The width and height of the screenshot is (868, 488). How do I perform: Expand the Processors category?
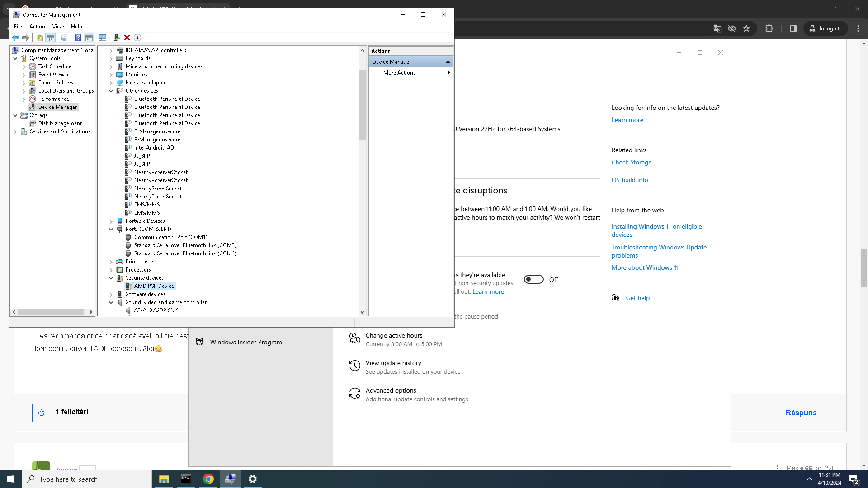[111, 270]
